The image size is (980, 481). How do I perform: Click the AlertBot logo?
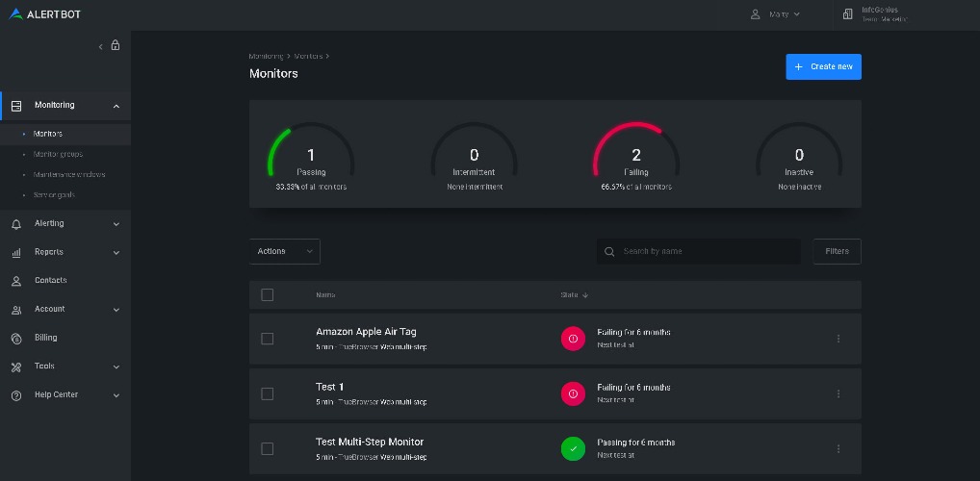48,14
